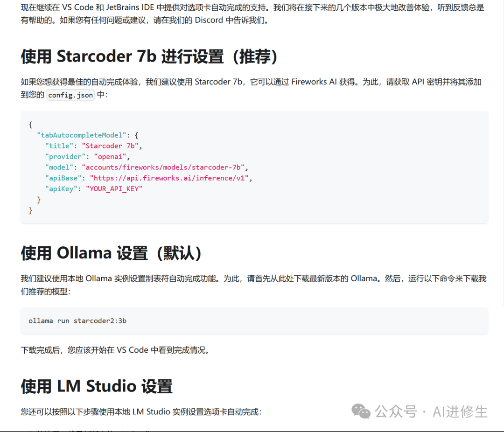
Task: Select the YOUR_API_KEY value in the code
Action: [115, 188]
